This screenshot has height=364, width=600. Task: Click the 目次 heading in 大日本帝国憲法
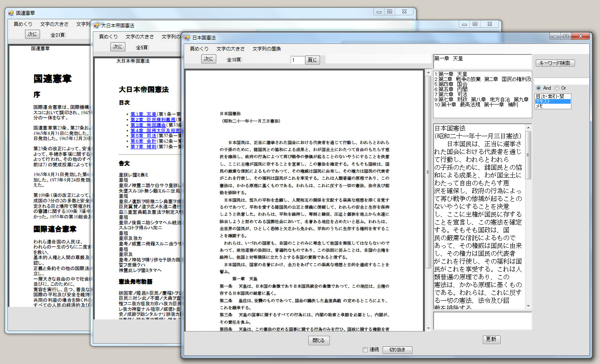124,103
